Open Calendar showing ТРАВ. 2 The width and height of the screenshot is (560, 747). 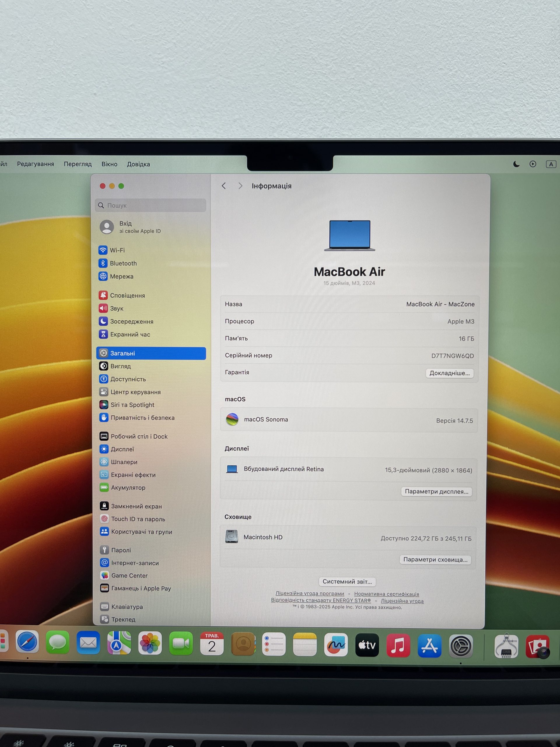pos(212,644)
